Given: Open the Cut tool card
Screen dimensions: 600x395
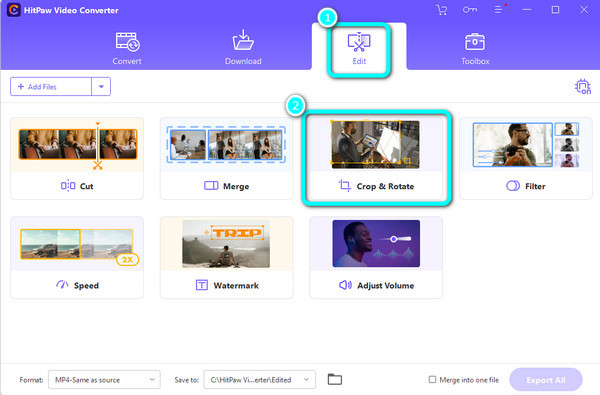Looking at the screenshot, I should click(x=77, y=158).
